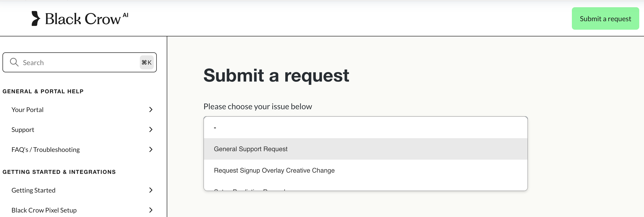Open Black Crow Pixel Setup item

[x=44, y=211]
